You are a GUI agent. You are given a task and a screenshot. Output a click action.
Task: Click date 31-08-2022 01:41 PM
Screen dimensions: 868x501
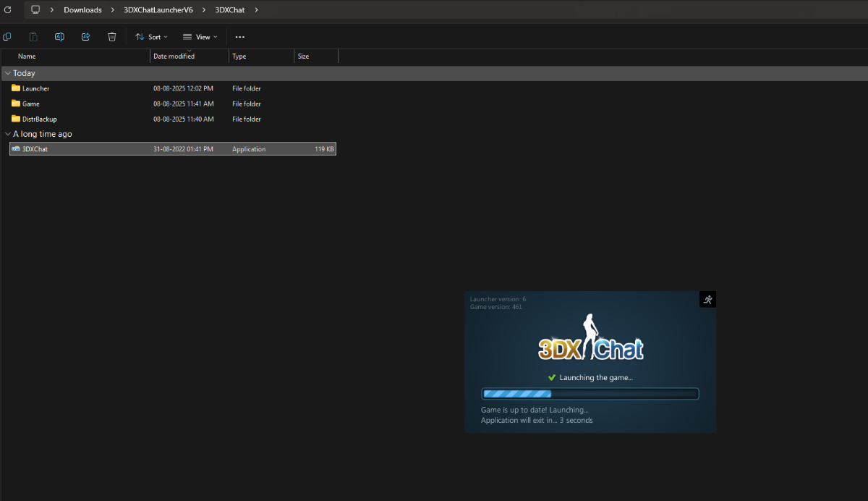183,149
